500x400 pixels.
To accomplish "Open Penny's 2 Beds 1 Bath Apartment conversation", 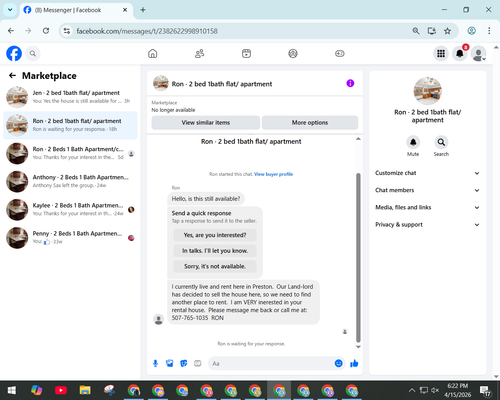I will click(x=70, y=238).
